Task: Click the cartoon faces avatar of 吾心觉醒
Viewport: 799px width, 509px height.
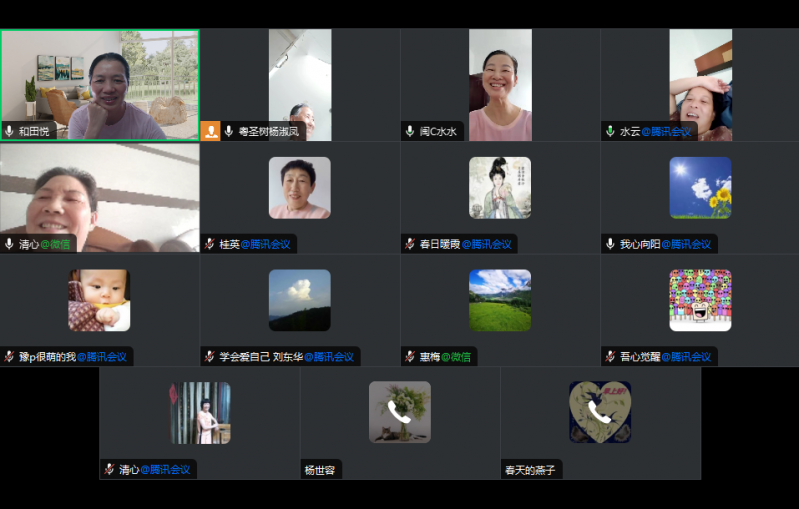Action: pyautogui.click(x=700, y=300)
